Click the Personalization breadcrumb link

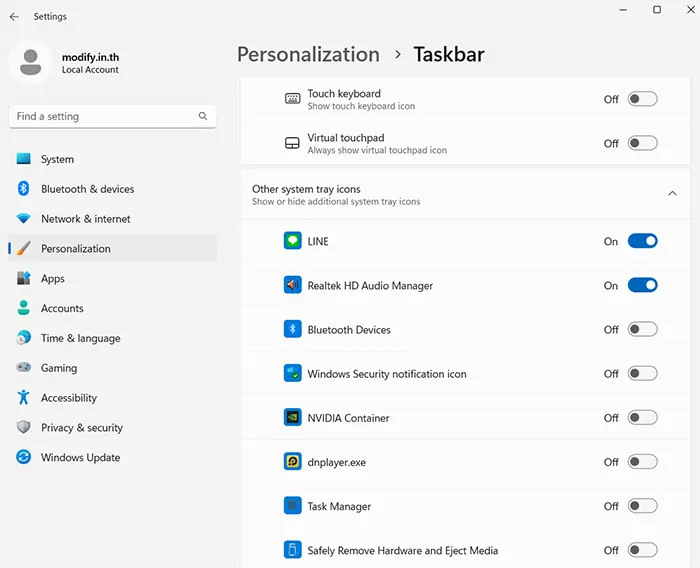click(x=308, y=54)
